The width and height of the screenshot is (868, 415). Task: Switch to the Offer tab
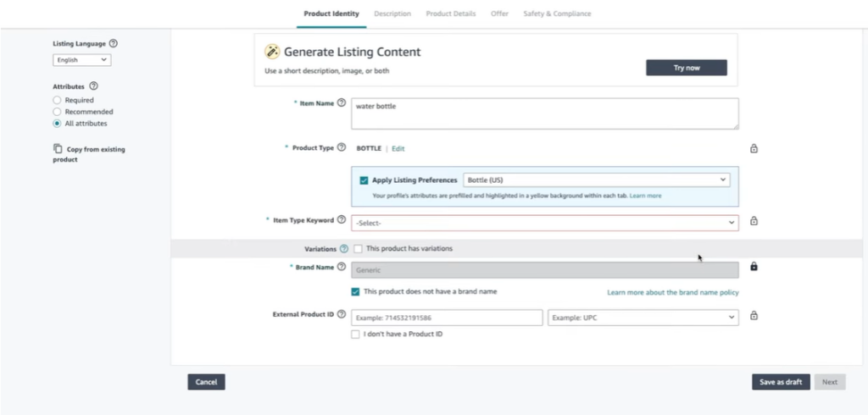point(499,14)
